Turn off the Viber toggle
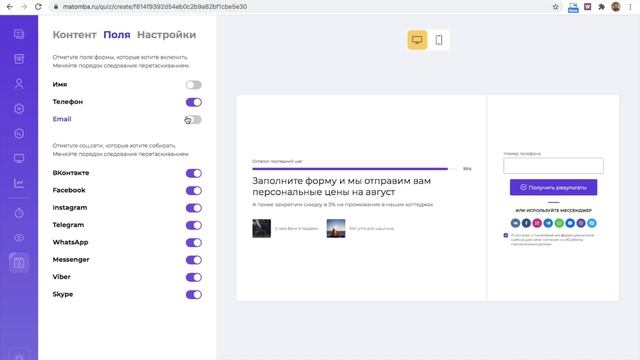The width and height of the screenshot is (640, 360). [193, 278]
